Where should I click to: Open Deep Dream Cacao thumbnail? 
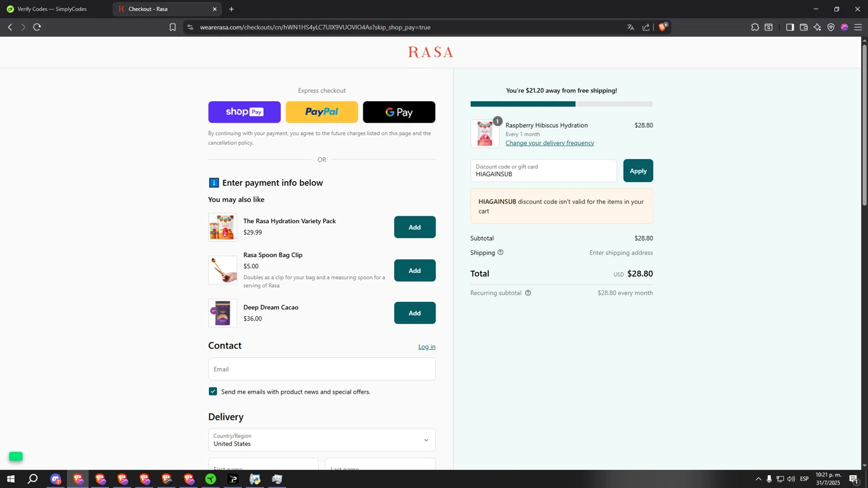point(223,313)
